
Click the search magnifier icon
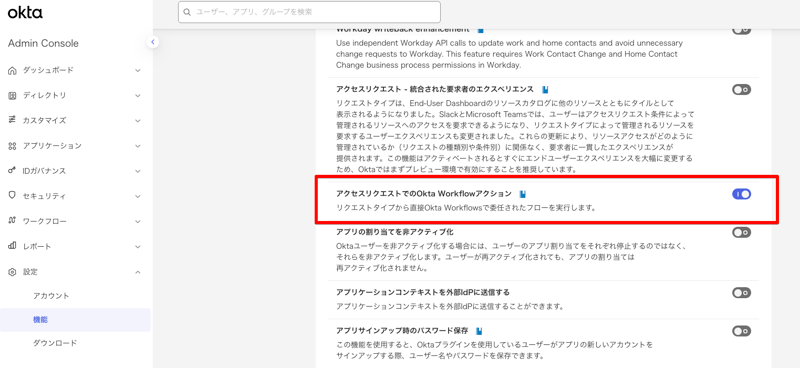pos(188,12)
